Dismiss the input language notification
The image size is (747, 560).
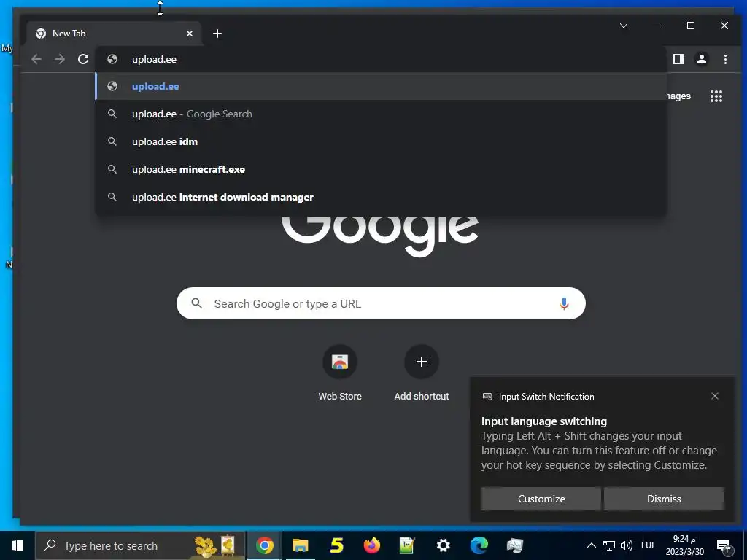tap(664, 499)
